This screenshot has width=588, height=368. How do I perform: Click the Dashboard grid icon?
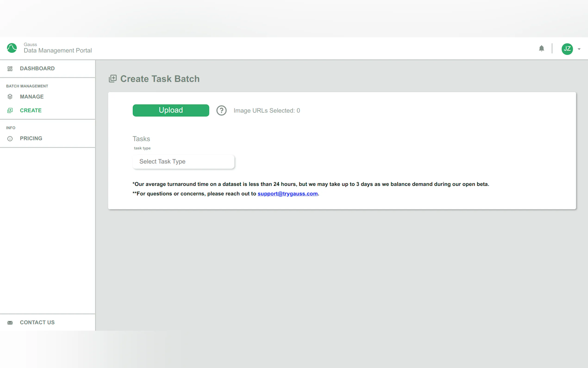tap(10, 69)
